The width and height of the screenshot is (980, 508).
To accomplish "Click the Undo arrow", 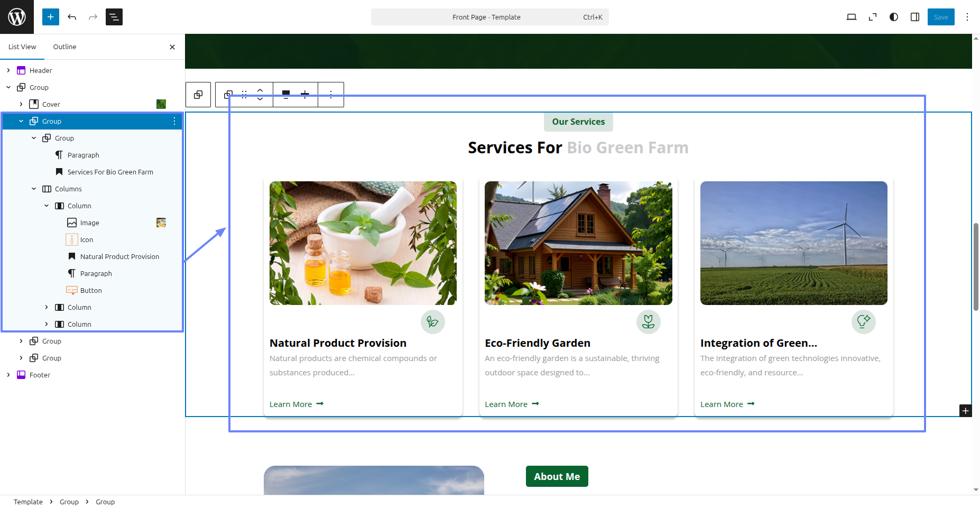I will (72, 17).
